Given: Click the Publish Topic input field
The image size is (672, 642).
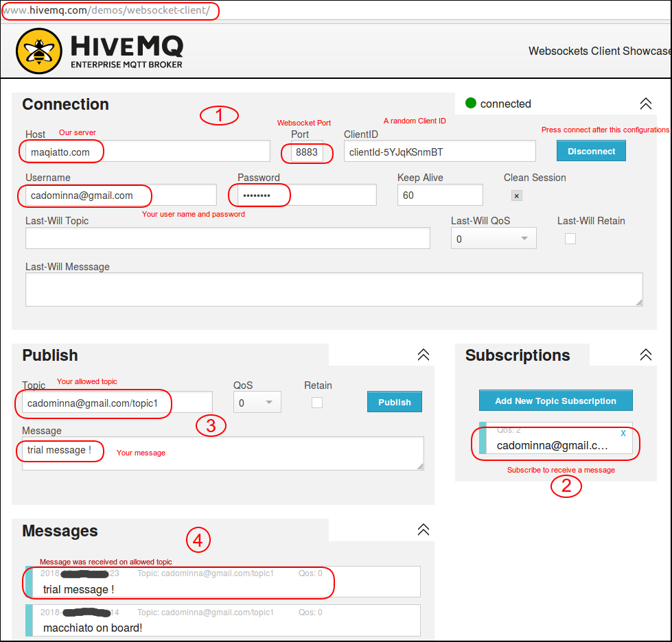Looking at the screenshot, I should click(117, 402).
